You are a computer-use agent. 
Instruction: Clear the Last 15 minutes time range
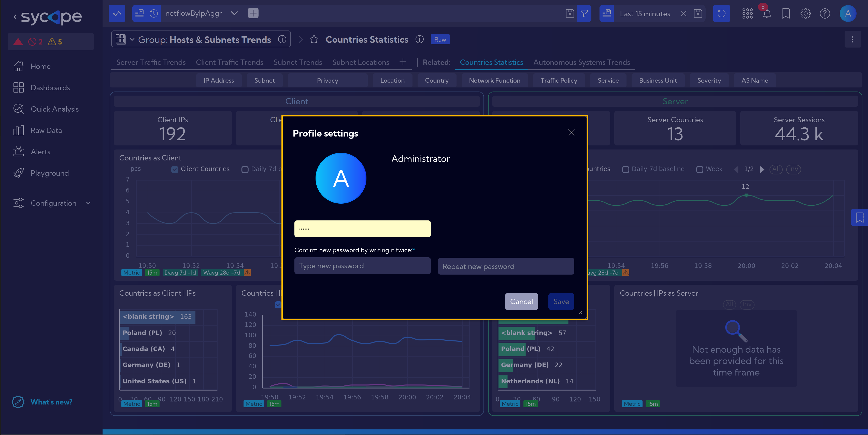(x=683, y=13)
